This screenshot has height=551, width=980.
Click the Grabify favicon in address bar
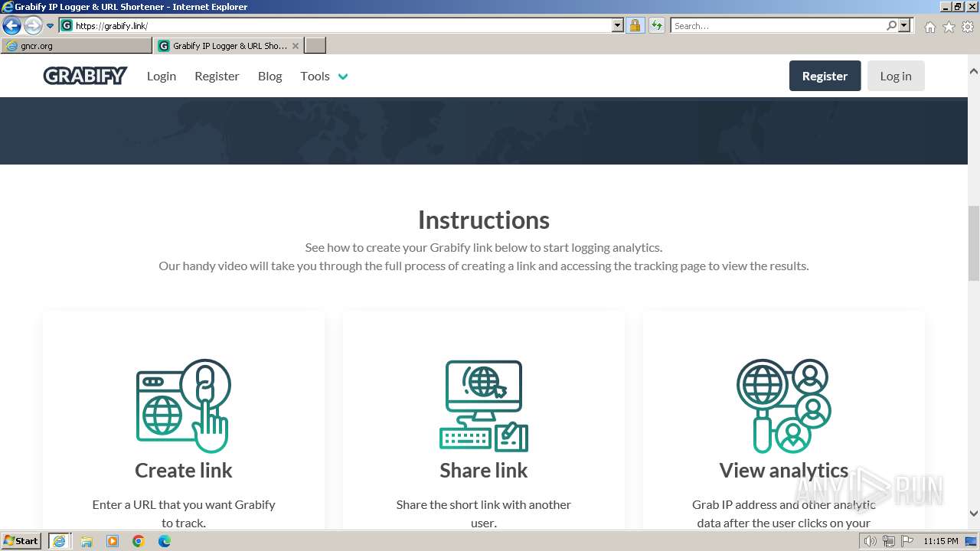[67, 26]
